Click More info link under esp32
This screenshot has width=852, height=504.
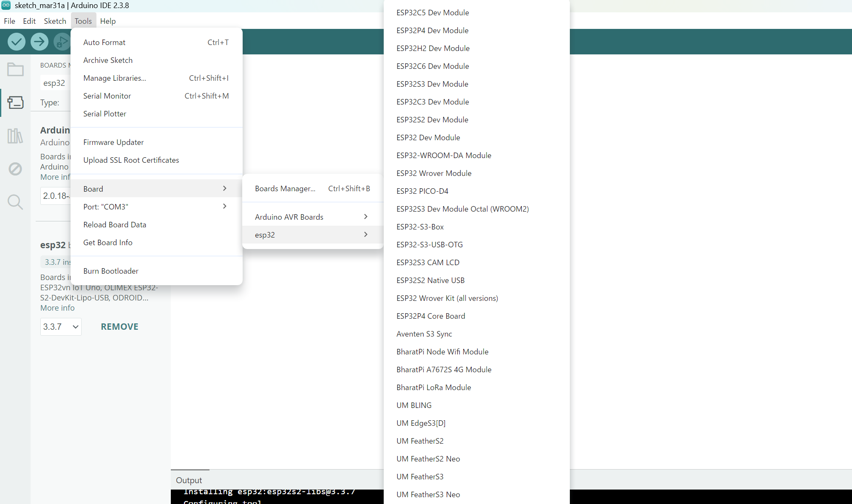coord(57,308)
